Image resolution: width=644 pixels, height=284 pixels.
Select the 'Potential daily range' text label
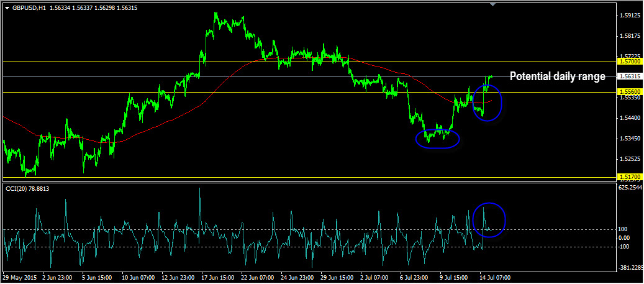[x=557, y=76]
